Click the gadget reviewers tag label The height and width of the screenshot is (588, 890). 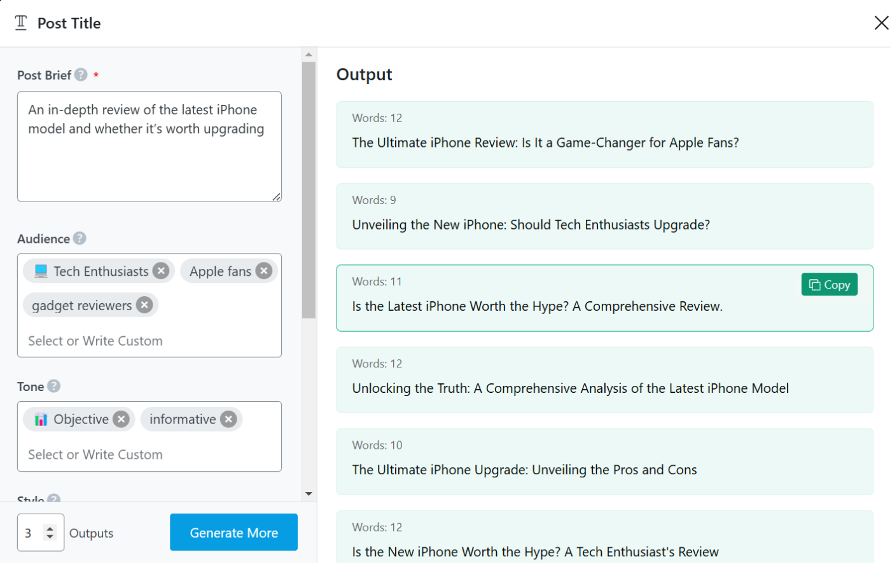click(81, 306)
